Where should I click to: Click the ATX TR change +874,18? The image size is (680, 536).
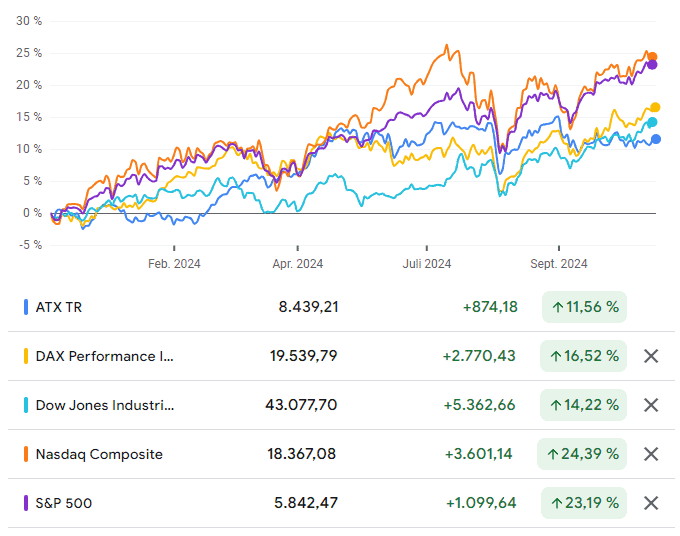490,307
